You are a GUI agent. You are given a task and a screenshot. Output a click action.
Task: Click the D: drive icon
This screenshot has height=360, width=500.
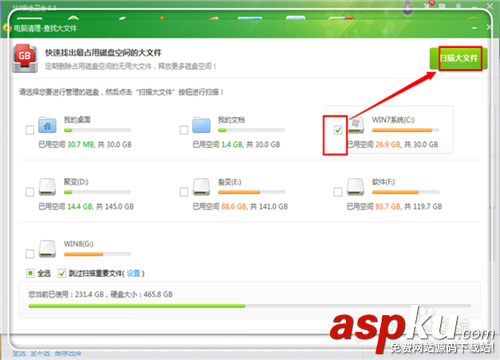(x=47, y=187)
